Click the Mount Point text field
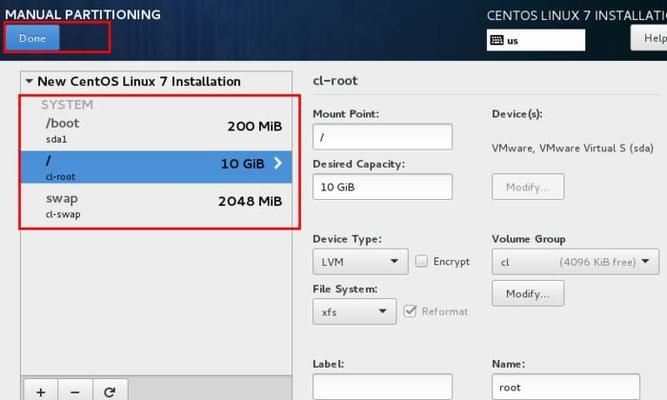 [x=382, y=137]
